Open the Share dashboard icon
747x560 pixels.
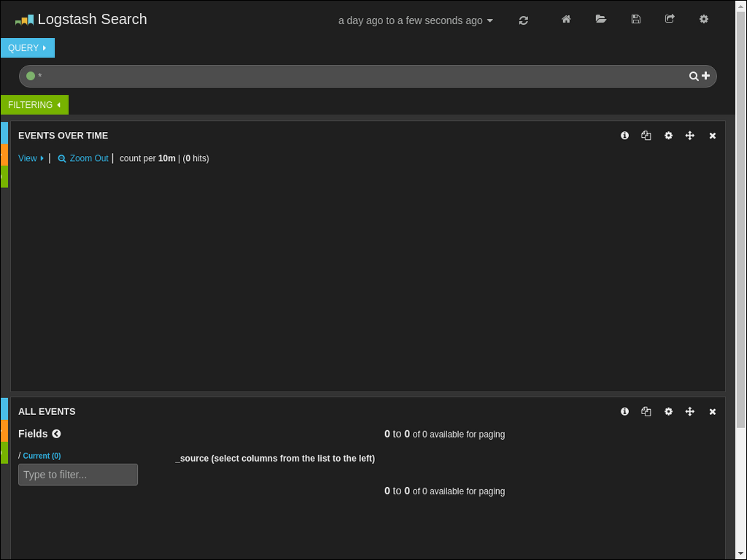coord(670,19)
